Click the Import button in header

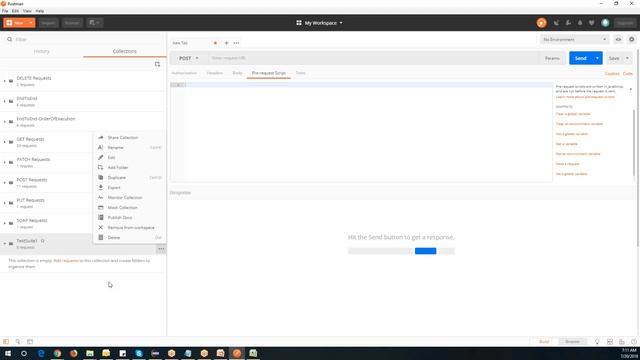click(48, 23)
